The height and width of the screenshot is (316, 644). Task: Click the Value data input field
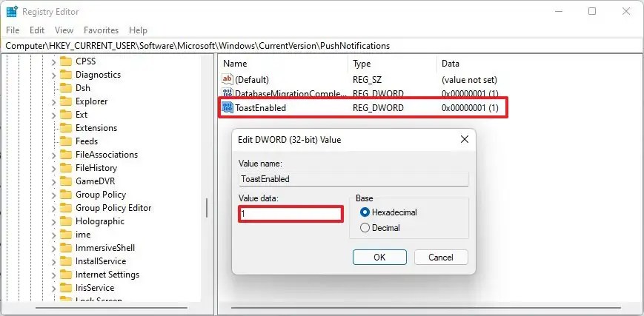pyautogui.click(x=291, y=214)
